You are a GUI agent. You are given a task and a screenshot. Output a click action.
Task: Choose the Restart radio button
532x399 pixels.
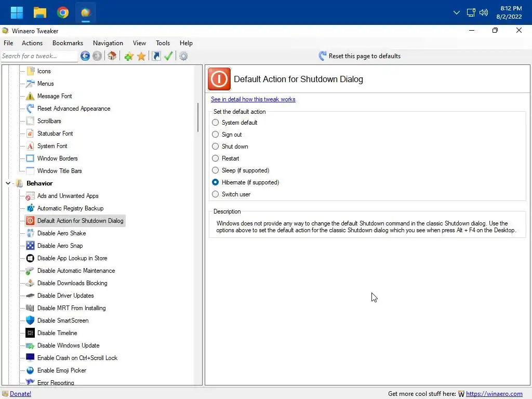(215, 158)
